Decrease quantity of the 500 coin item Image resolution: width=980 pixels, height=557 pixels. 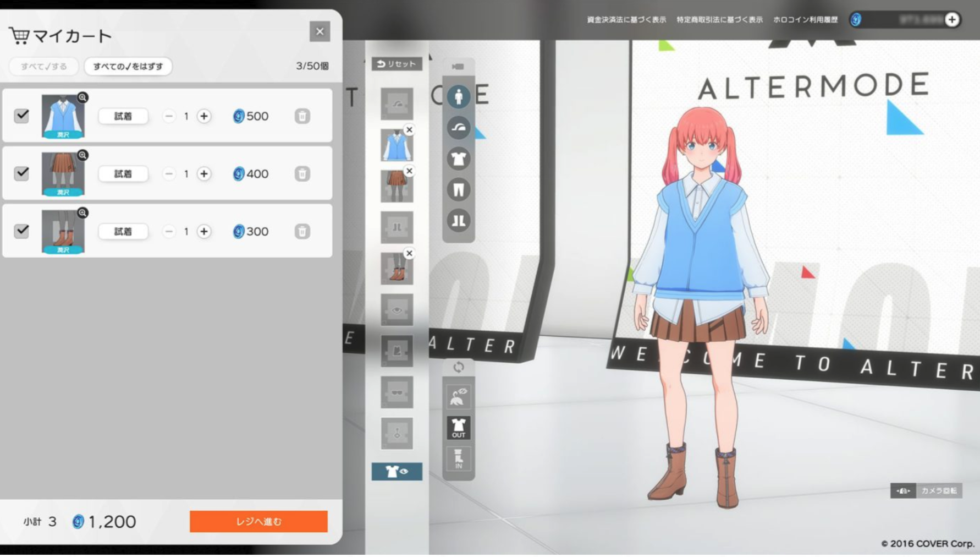coord(169,116)
